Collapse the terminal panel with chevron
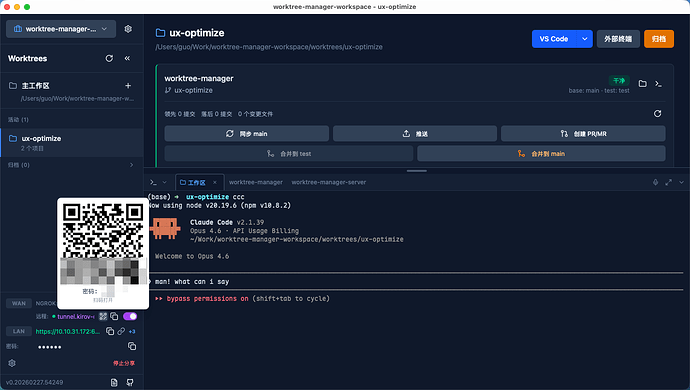690x390 pixels. pyautogui.click(x=681, y=182)
